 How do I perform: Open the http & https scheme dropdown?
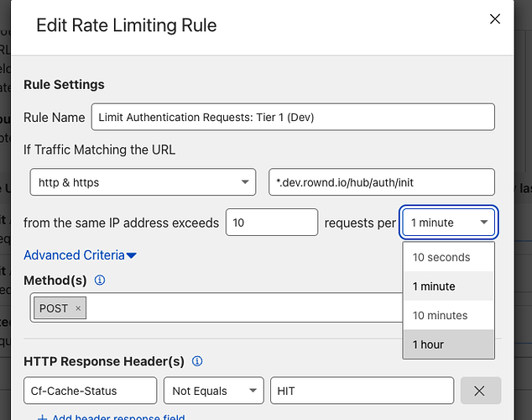pos(142,181)
